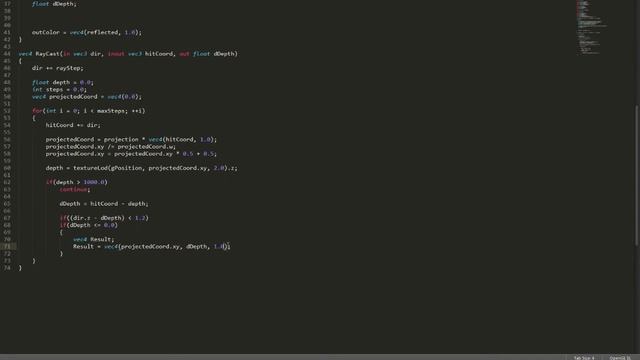Click the outColor assignment line
The height and width of the screenshot is (360, 640).
click(87, 32)
